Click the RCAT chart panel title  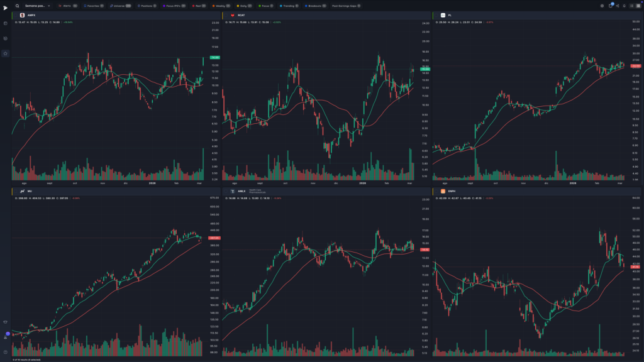241,15
